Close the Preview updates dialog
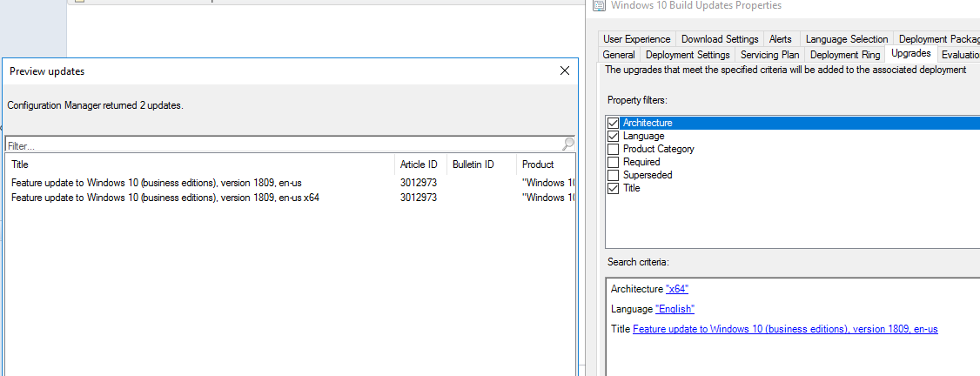 [564, 71]
